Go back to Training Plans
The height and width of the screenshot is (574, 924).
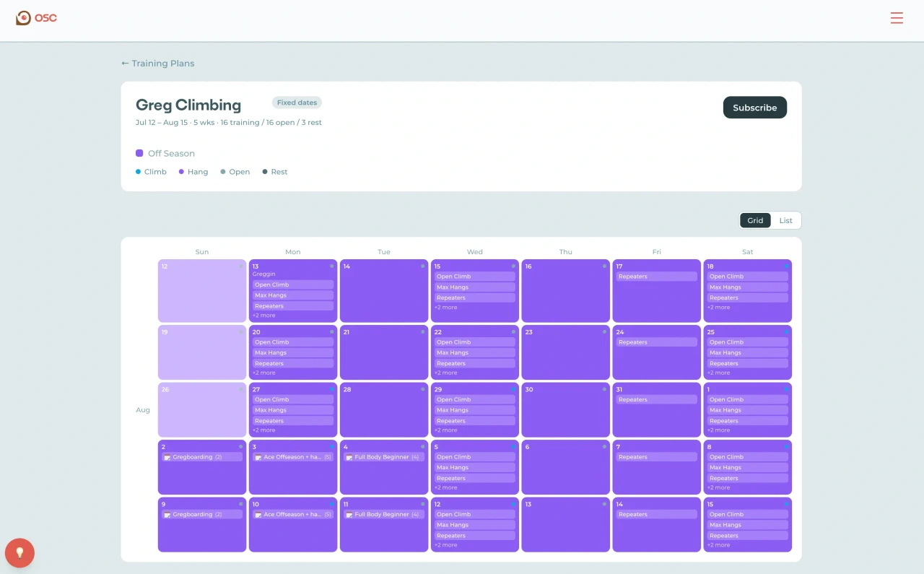158,64
